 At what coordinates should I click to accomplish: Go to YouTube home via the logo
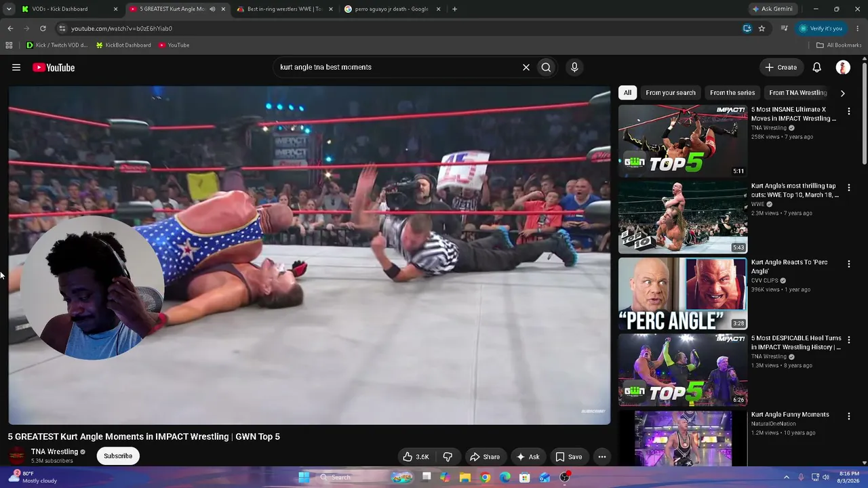click(x=54, y=67)
